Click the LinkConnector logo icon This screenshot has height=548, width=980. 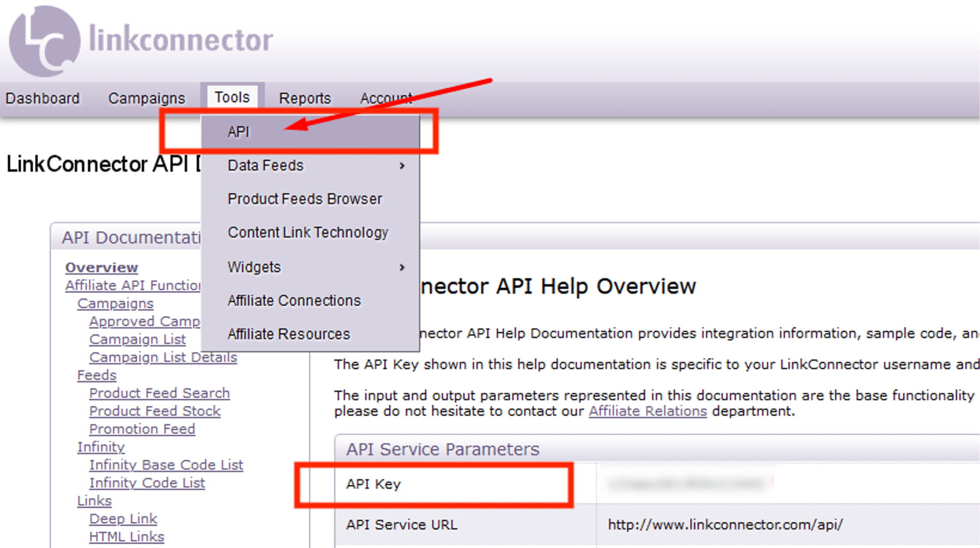pos(44,42)
